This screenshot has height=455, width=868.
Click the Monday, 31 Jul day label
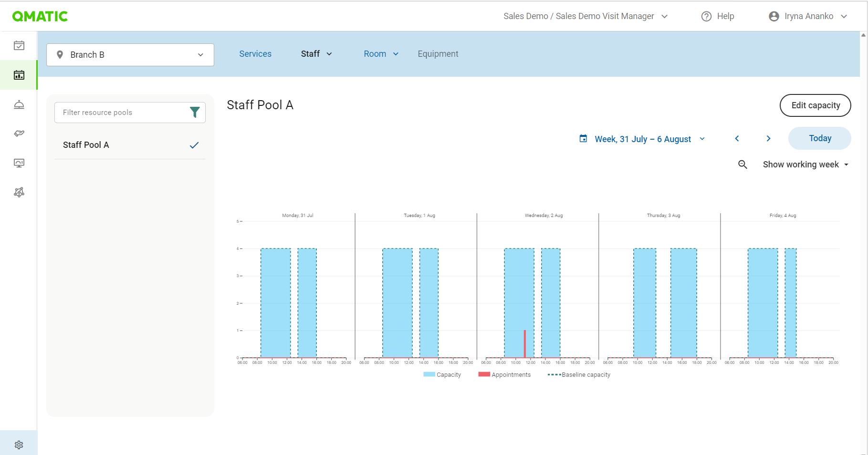pyautogui.click(x=298, y=216)
